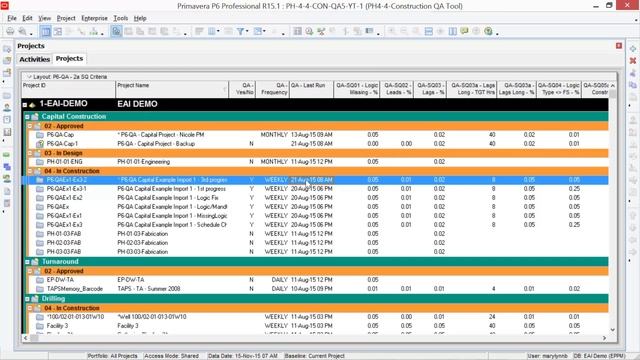Viewport: 640px width, 360px height.
Task: Click the red X delete icon on right bar
Action: (x=633, y=61)
